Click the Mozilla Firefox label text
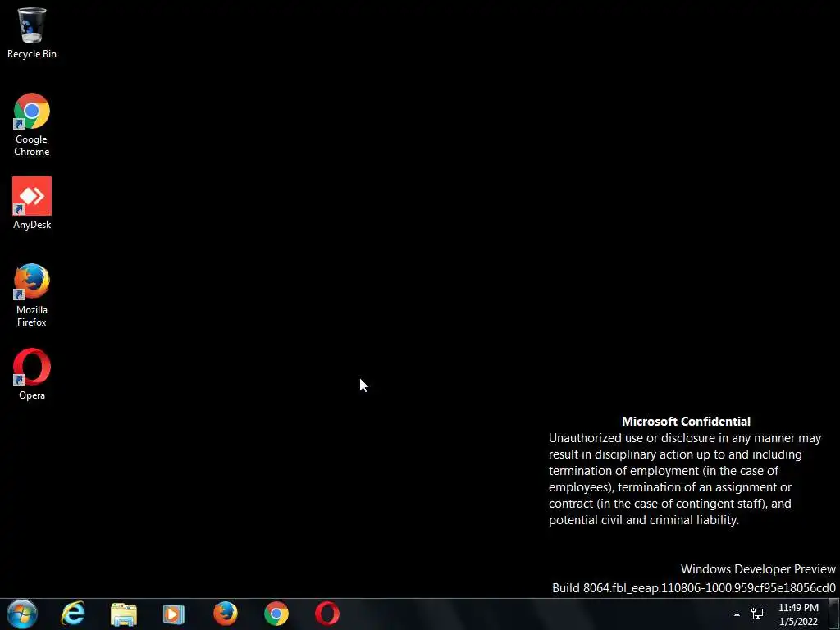Screen dimensions: 840x630 coord(32,316)
